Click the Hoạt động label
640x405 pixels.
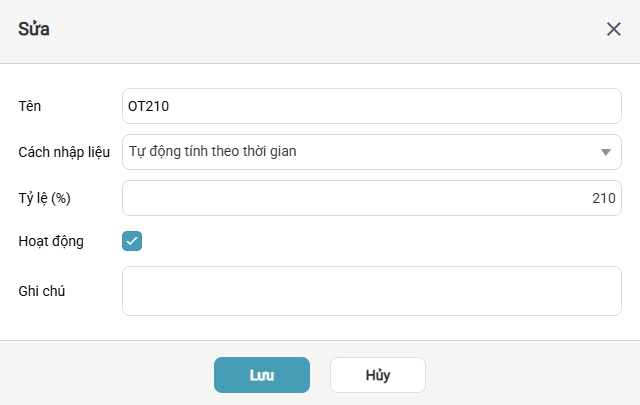point(51,241)
